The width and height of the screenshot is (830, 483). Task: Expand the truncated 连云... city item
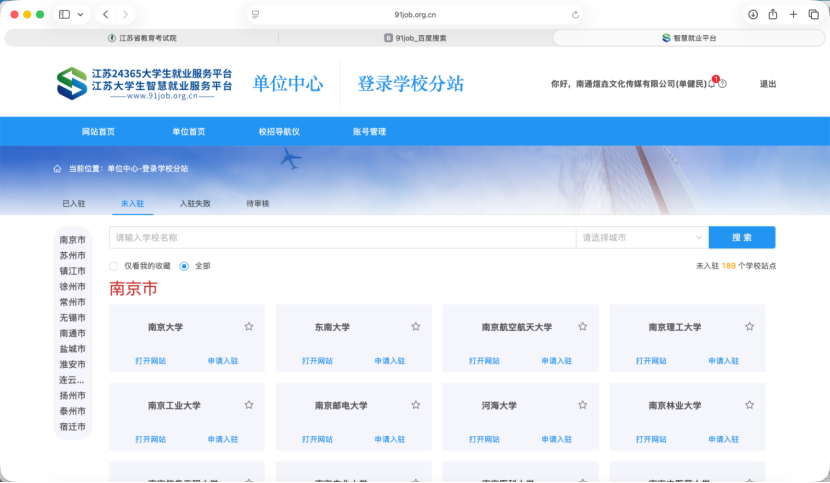tap(72, 380)
